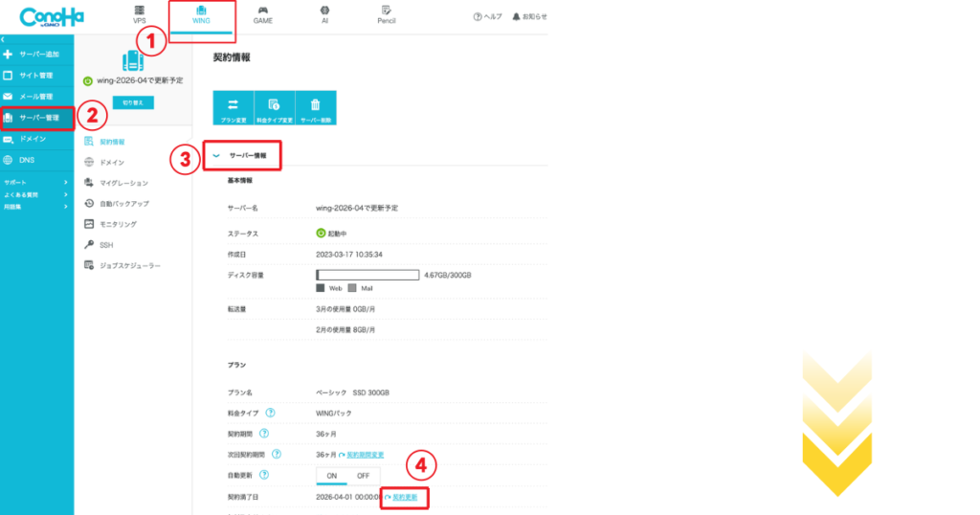Open the ヘルプ help link

487,17
